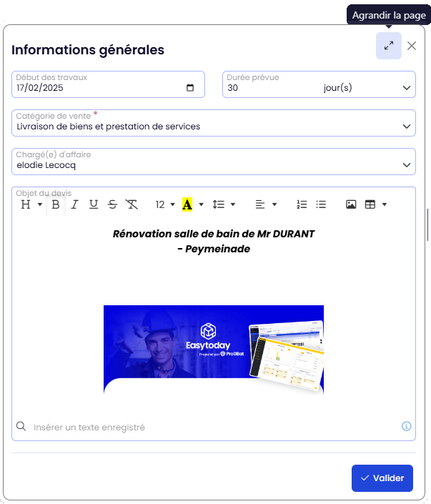The image size is (431, 504).
Task: Click the info icon beside saved text
Action: point(406,426)
